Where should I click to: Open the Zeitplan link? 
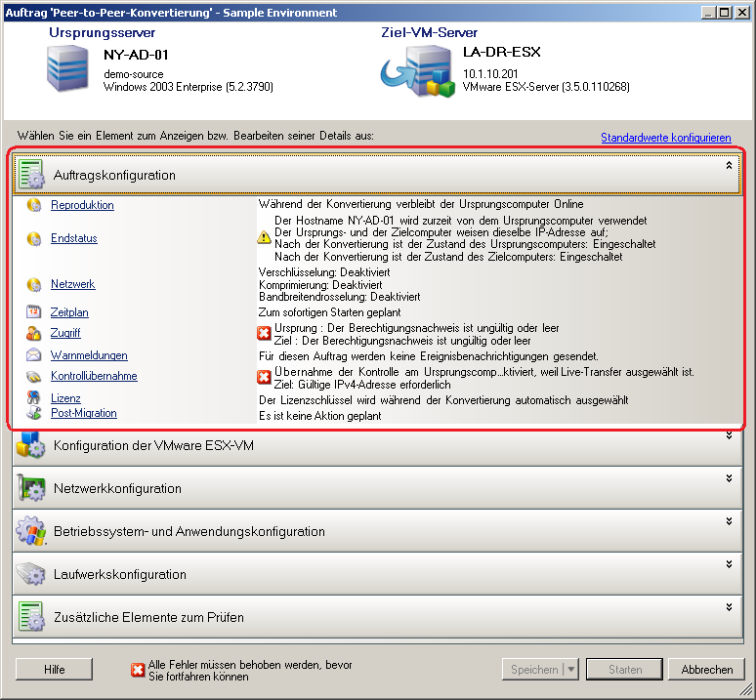pos(69,312)
